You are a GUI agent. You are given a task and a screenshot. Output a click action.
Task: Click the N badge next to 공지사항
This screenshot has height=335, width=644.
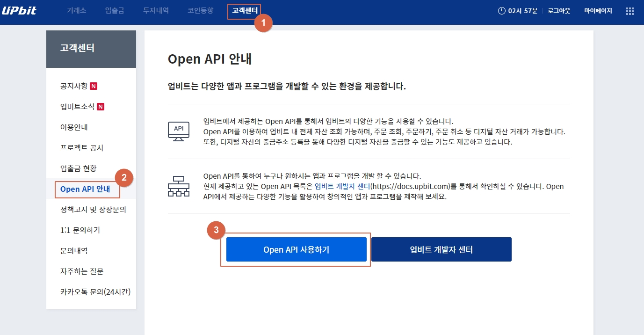[x=94, y=86]
